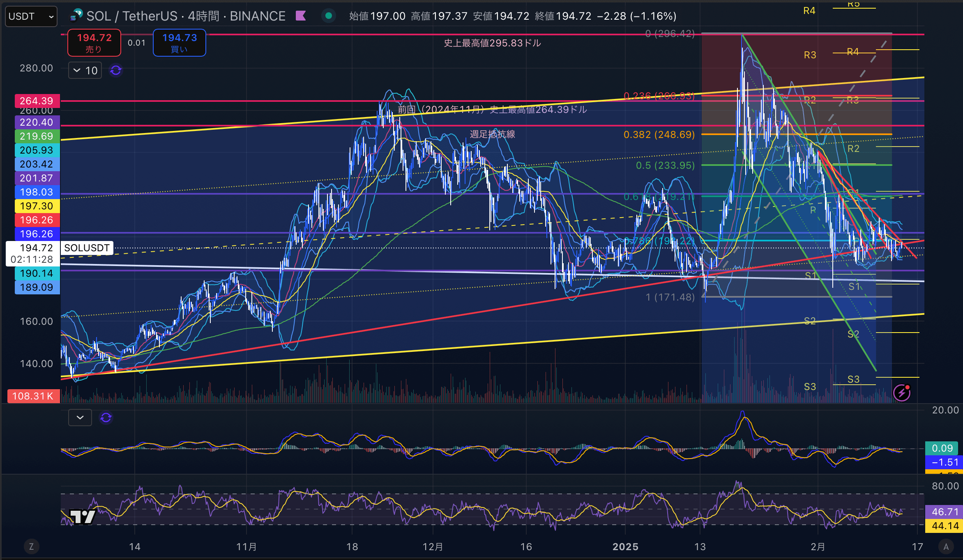Image resolution: width=963 pixels, height=560 pixels.
Task: Click the 11月 date on time axis
Action: [247, 547]
